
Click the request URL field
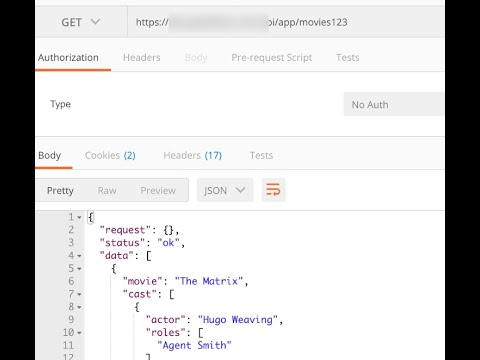coord(286,22)
